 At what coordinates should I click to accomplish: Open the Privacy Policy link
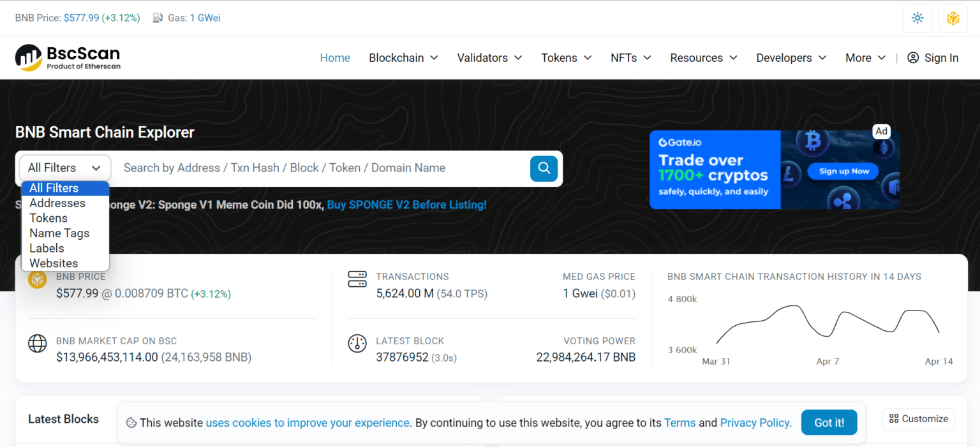[755, 423]
